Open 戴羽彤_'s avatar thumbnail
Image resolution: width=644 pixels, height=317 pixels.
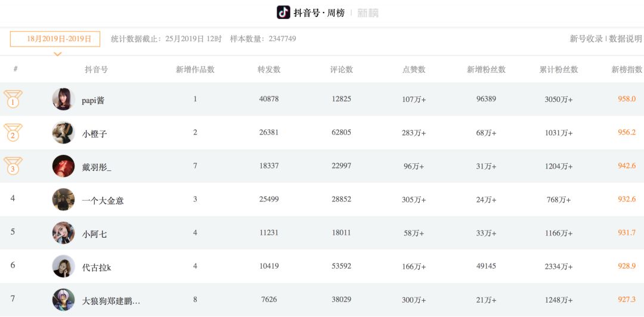(x=63, y=166)
